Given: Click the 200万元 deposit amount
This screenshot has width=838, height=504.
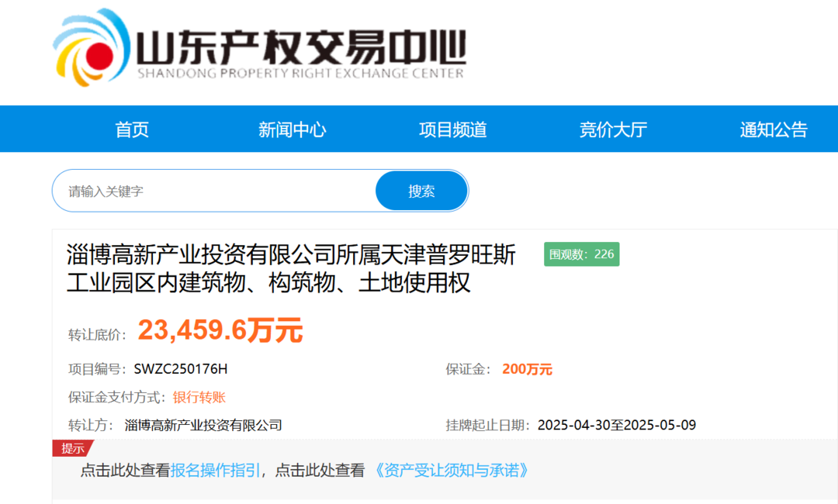Looking at the screenshot, I should [527, 369].
